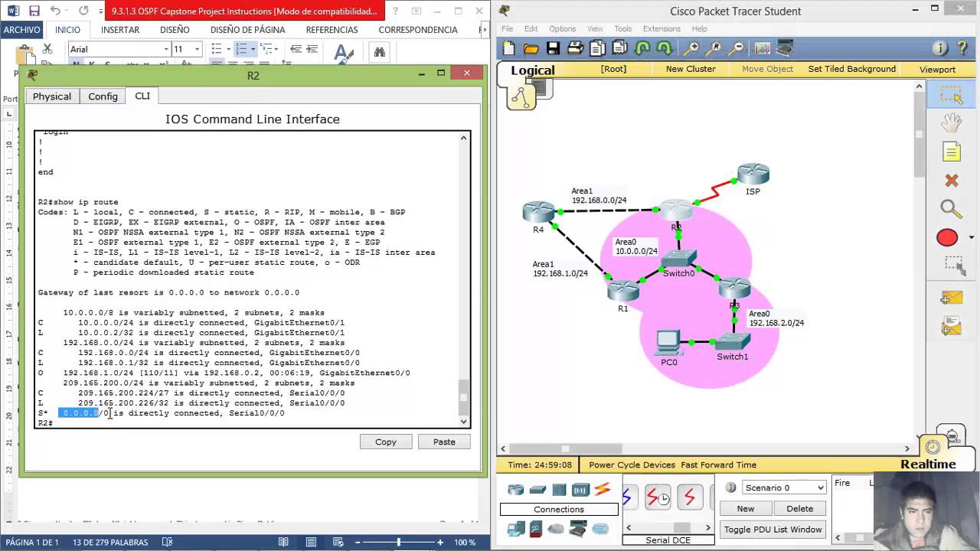Select the Switches device category icon
980x551 pixels.
coord(537,490)
